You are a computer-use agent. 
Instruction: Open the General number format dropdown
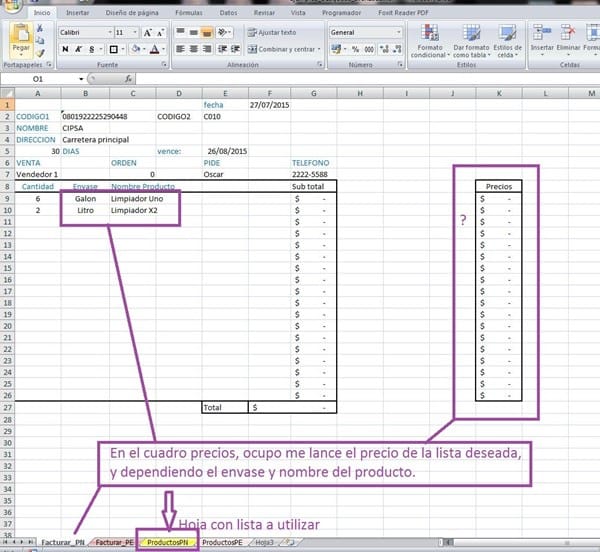tap(398, 33)
